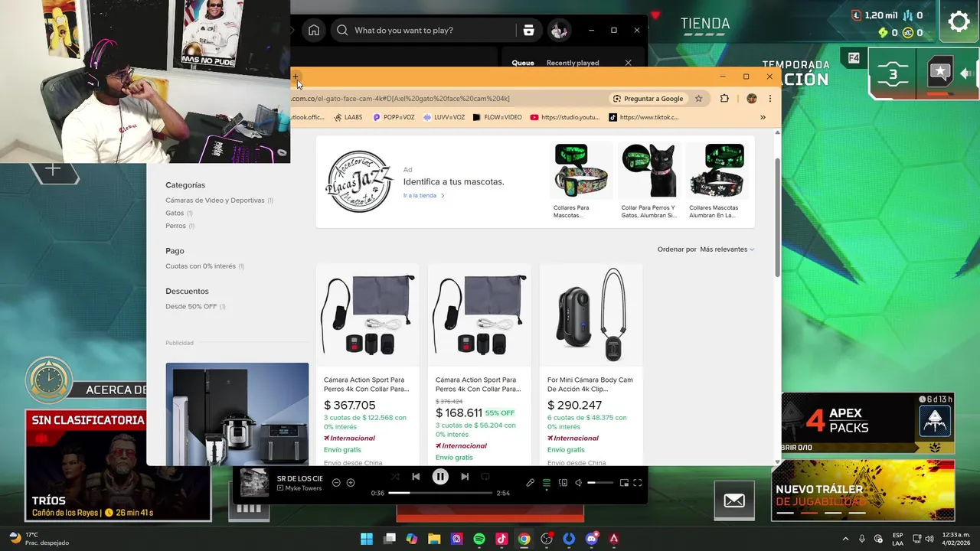The image size is (980, 551).
Task: Switch Spotify to full screen view
Action: (x=637, y=483)
